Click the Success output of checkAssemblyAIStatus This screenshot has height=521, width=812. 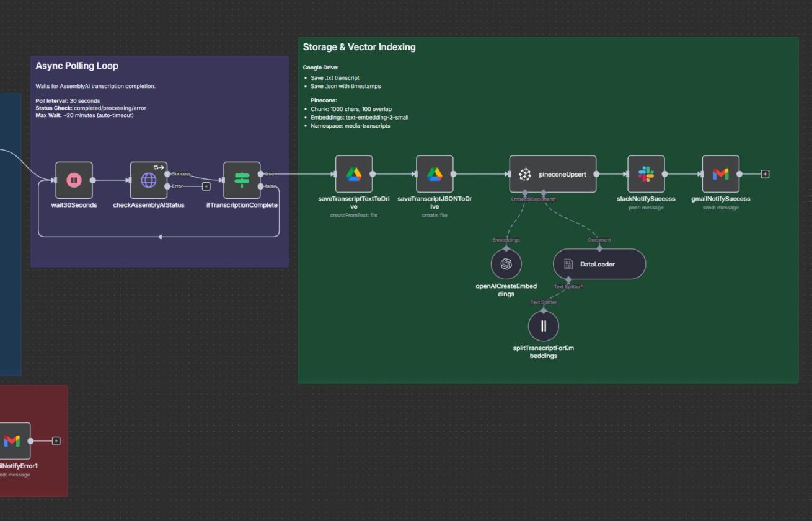pyautogui.click(x=167, y=174)
